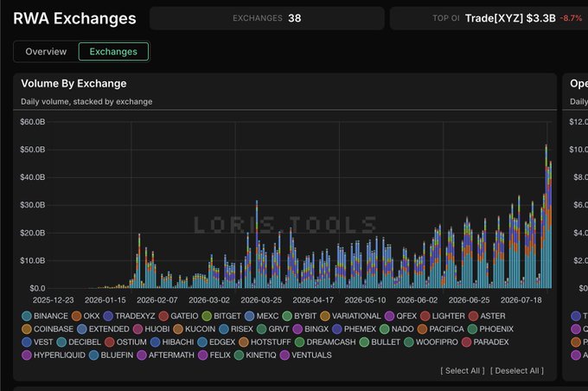Screen dimensions: 588x391
Task: Click the Volume By Exchange heading
Action: (x=73, y=83)
